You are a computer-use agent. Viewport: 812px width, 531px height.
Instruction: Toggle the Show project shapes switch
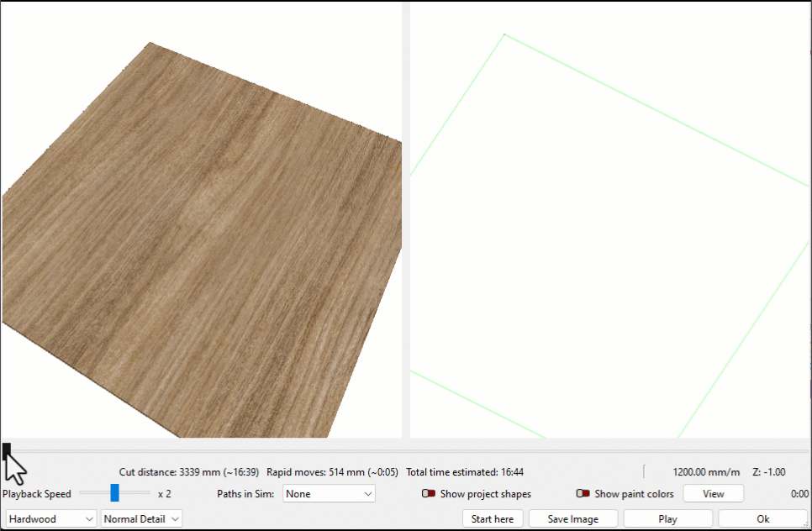click(429, 494)
